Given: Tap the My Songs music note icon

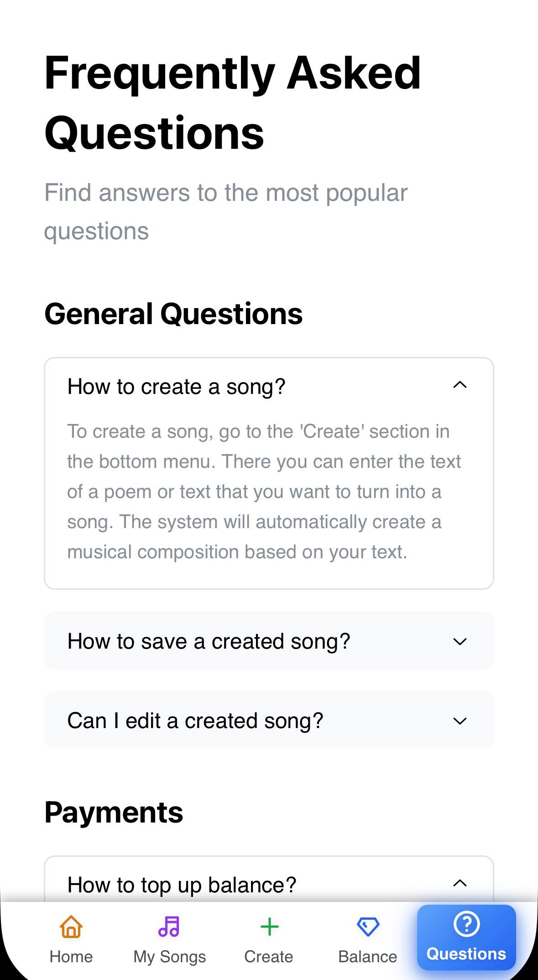Looking at the screenshot, I should 169,926.
